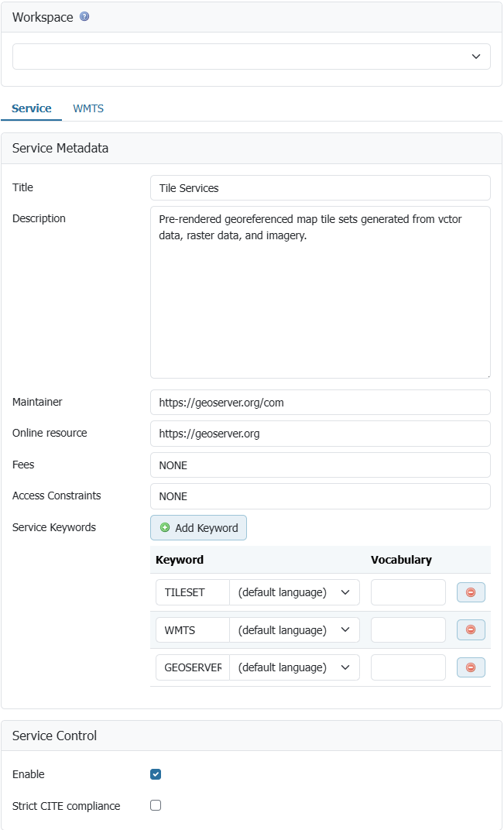
Task: Click the Access Constraints field
Action: 320,496
